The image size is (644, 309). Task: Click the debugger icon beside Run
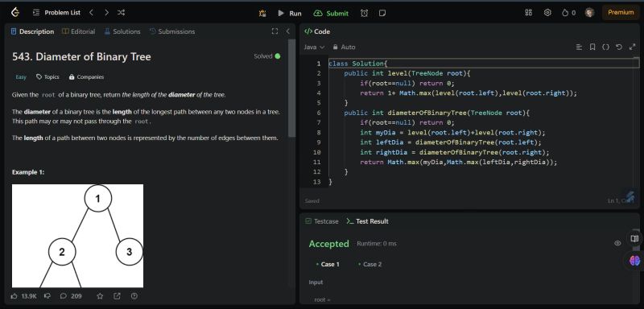coord(262,13)
